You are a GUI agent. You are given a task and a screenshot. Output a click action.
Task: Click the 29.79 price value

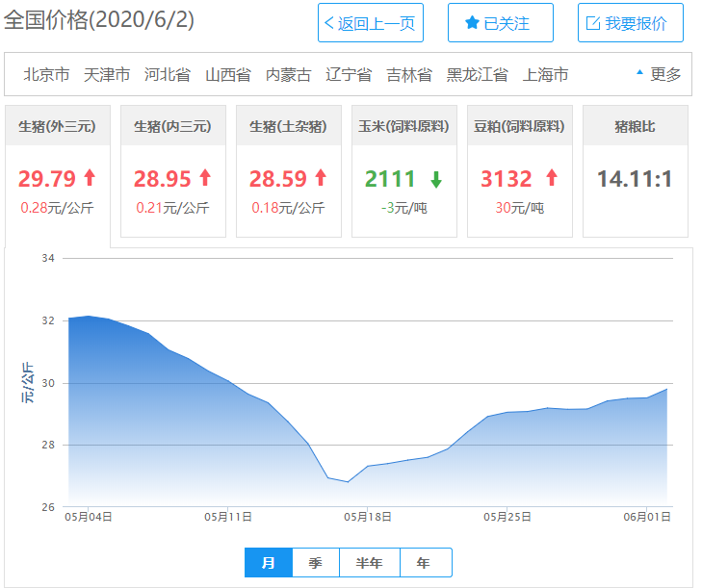[x=47, y=179]
